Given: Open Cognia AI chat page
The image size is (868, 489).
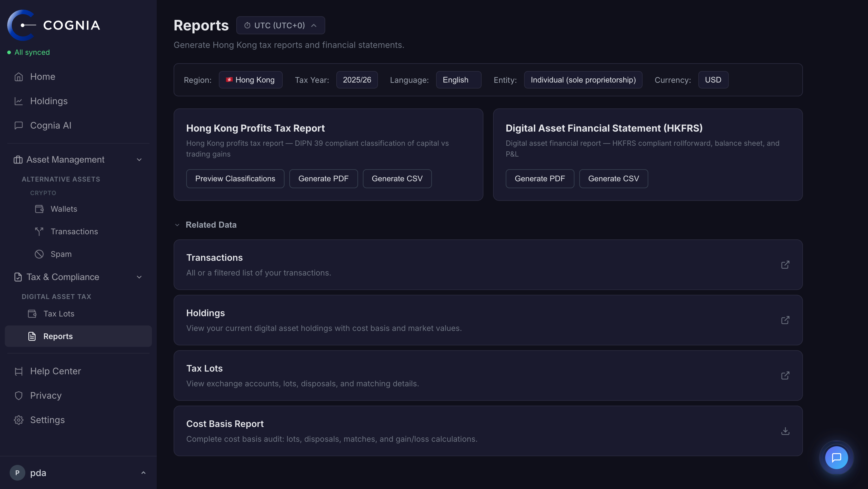Looking at the screenshot, I should point(78,126).
